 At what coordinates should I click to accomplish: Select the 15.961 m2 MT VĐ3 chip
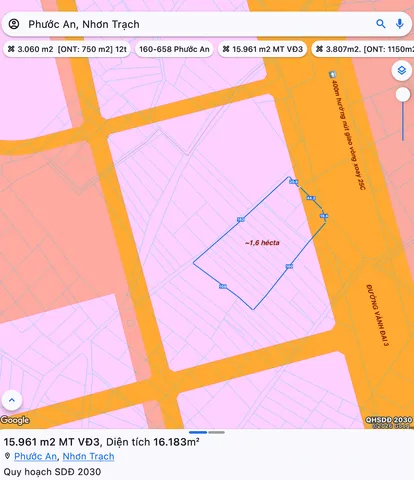point(262,49)
